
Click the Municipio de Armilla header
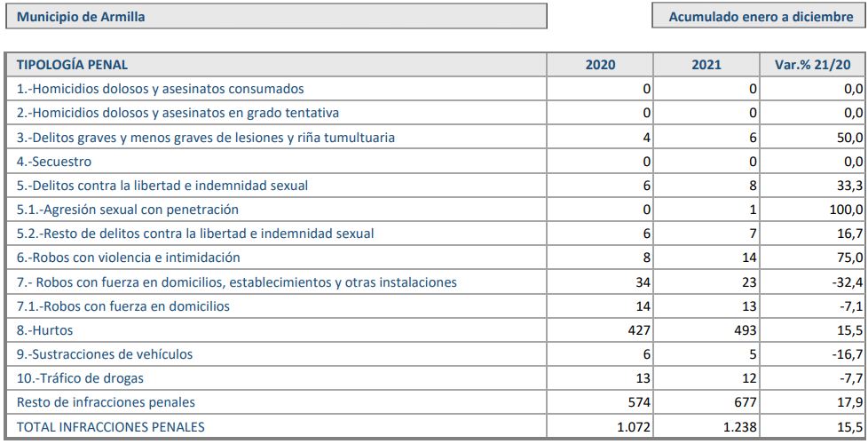pos(276,17)
